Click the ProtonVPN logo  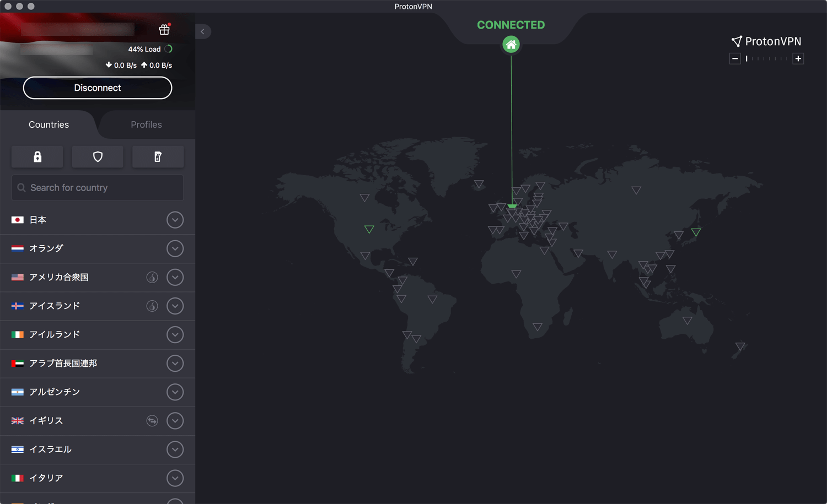[x=766, y=41]
